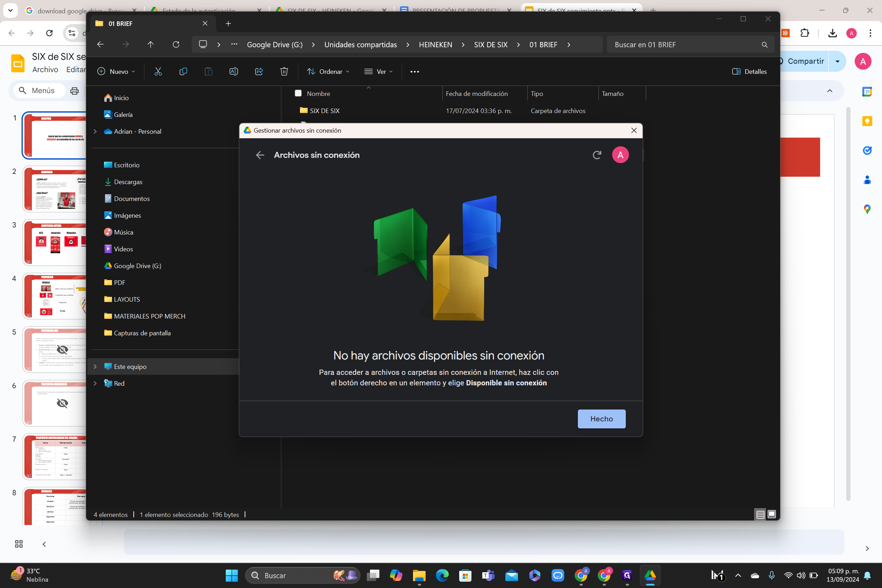Go back in File Explorer navigation
Screen dimensions: 882x588
pos(100,44)
